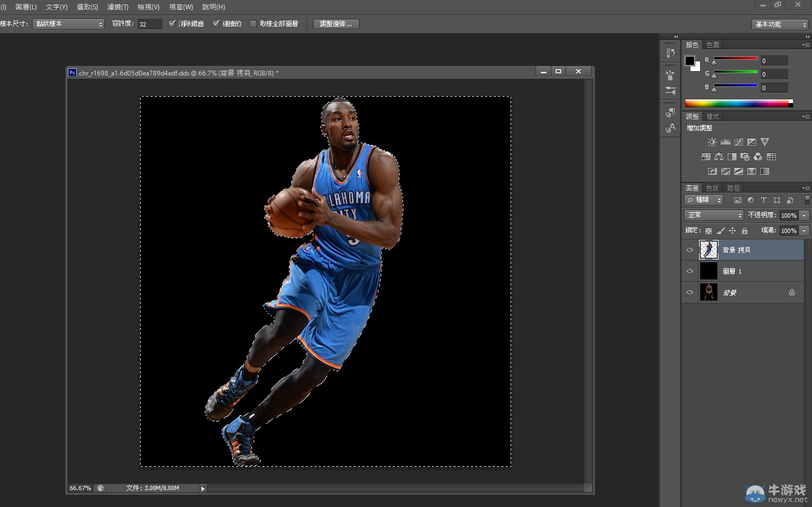This screenshot has width=812, height=507.
Task: Add a Color Balance adjustment
Action: (x=719, y=156)
